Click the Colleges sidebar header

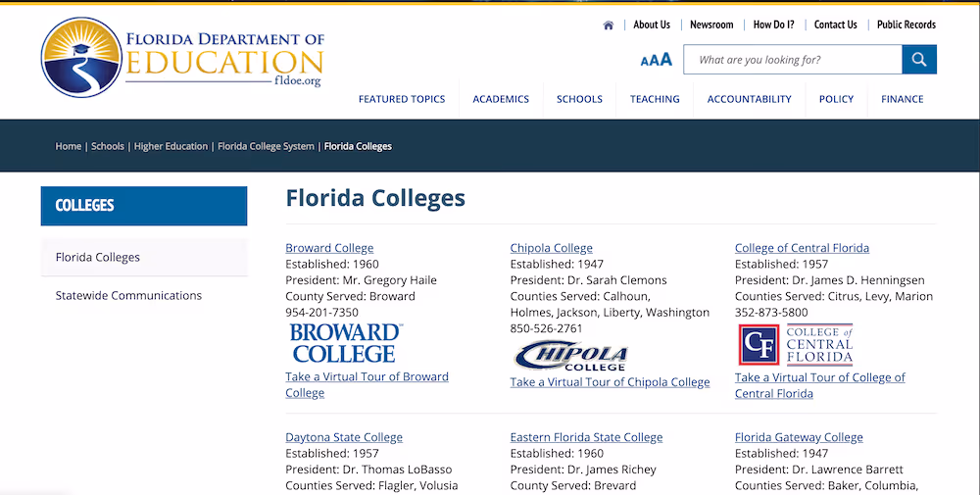[x=144, y=206]
